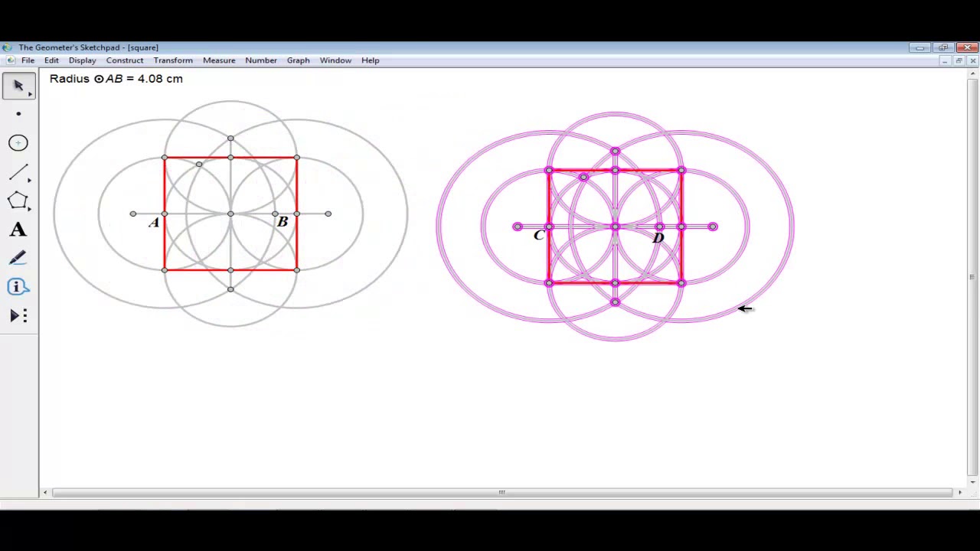Image resolution: width=980 pixels, height=551 pixels.
Task: Open the Display menu
Action: (x=82, y=60)
